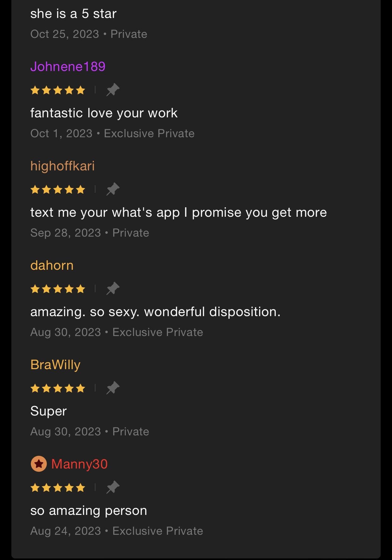Click Manny30's five-star rating
Image resolution: width=392 pixels, height=560 pixels.
point(58,488)
